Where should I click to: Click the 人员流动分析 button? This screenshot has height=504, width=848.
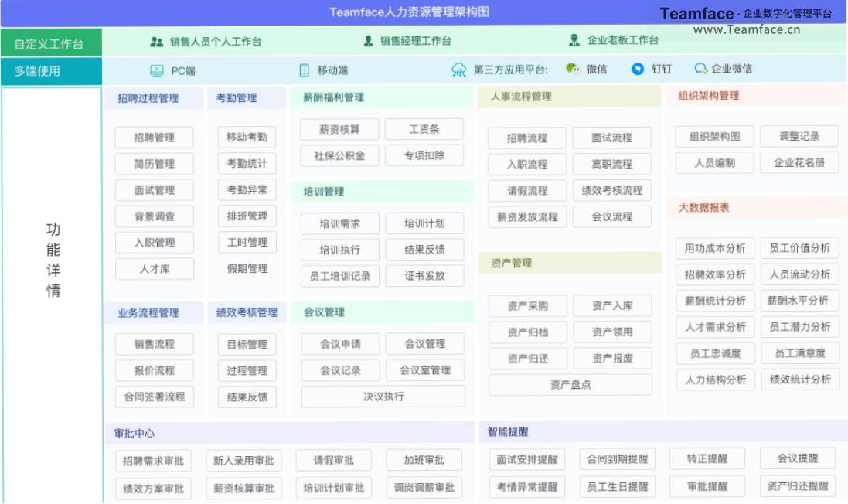coord(800,274)
